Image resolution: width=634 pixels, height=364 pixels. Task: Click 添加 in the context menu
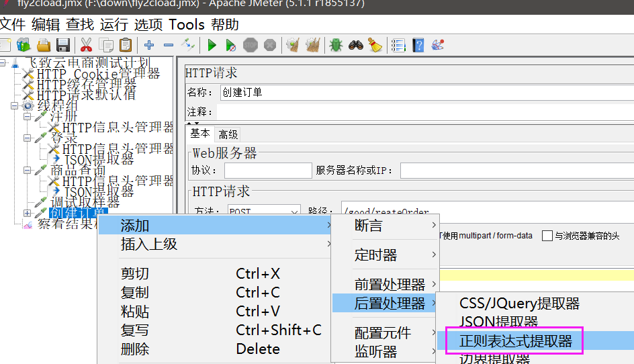tap(215, 225)
